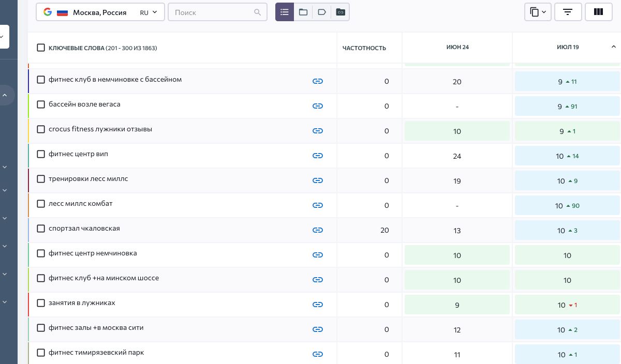Check the лесс миллс комбат row
The image size is (621, 364).
coord(41,204)
